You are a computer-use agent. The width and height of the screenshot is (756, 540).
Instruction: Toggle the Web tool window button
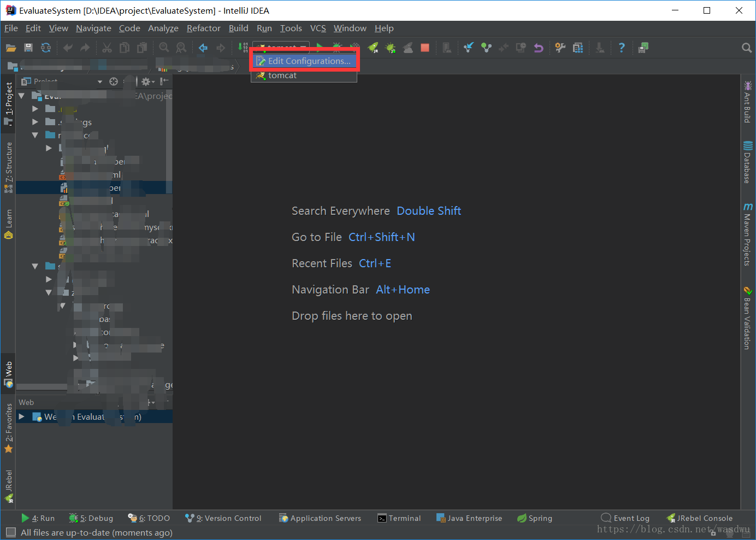point(8,374)
